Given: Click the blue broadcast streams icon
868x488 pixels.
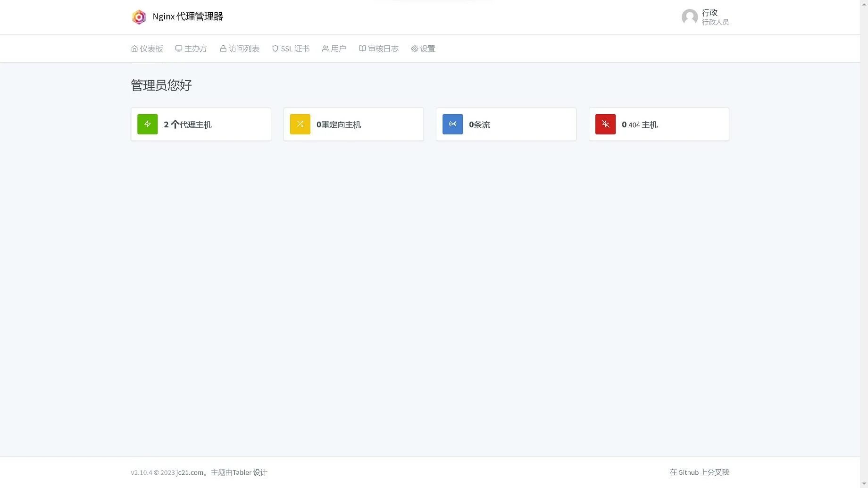Looking at the screenshot, I should point(453,124).
